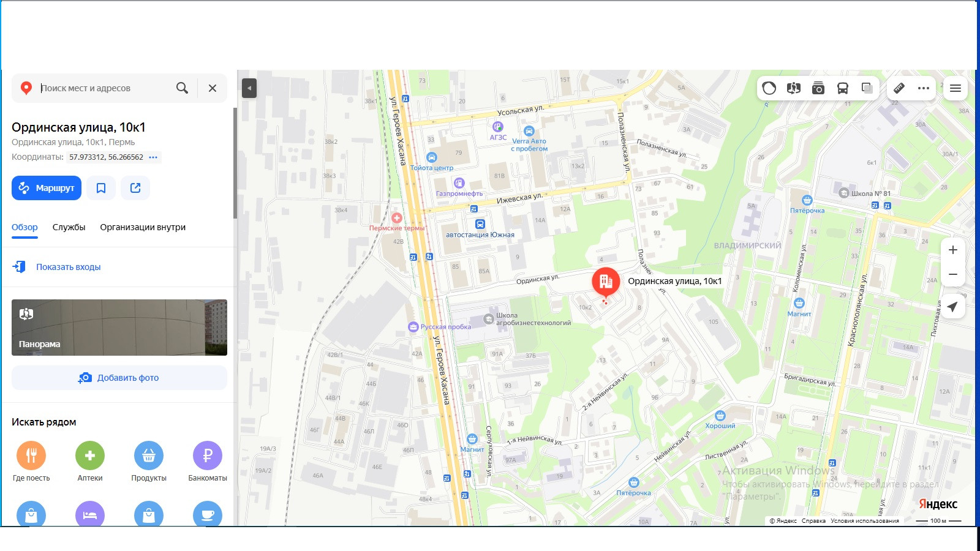Screen dimensions: 980x551
Task: Click the coffee cup cafe icon
Action: (208, 514)
